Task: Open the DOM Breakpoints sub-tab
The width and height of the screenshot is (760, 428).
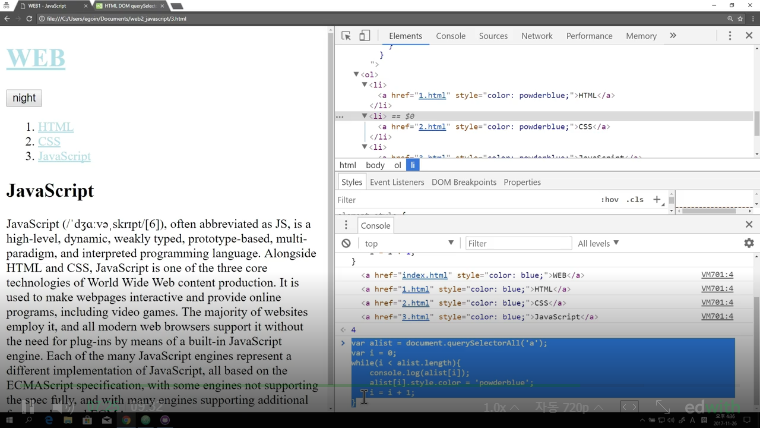Action: tap(464, 182)
